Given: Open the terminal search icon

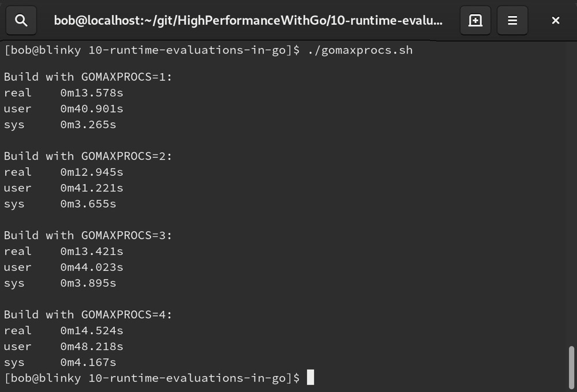Looking at the screenshot, I should click(x=21, y=20).
